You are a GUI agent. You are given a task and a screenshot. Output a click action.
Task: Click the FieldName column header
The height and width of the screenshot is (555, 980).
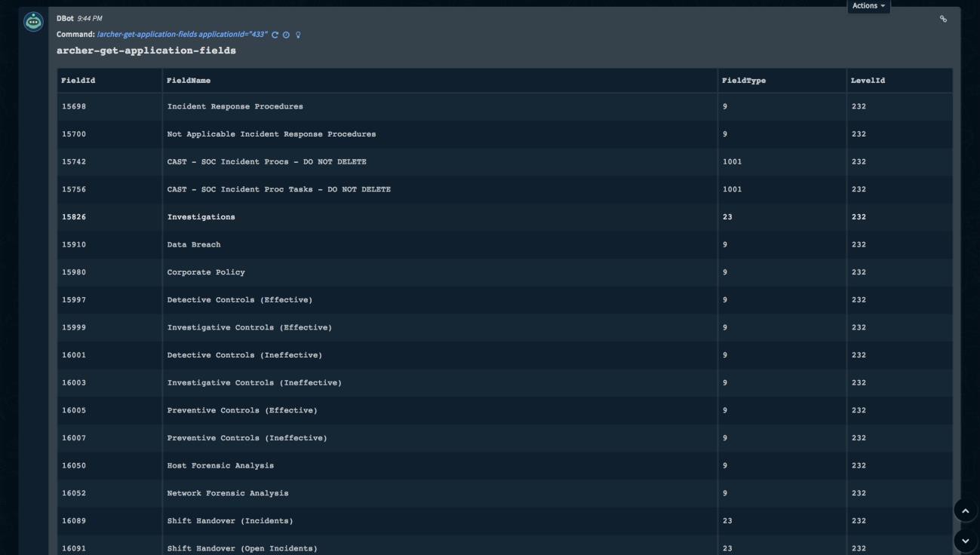[440, 80]
